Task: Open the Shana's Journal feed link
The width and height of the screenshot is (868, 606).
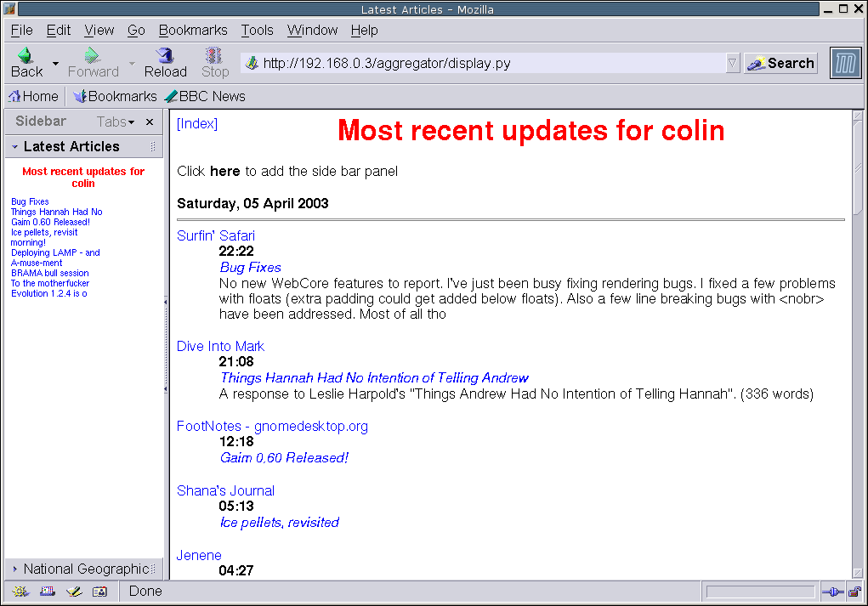Action: click(x=225, y=490)
